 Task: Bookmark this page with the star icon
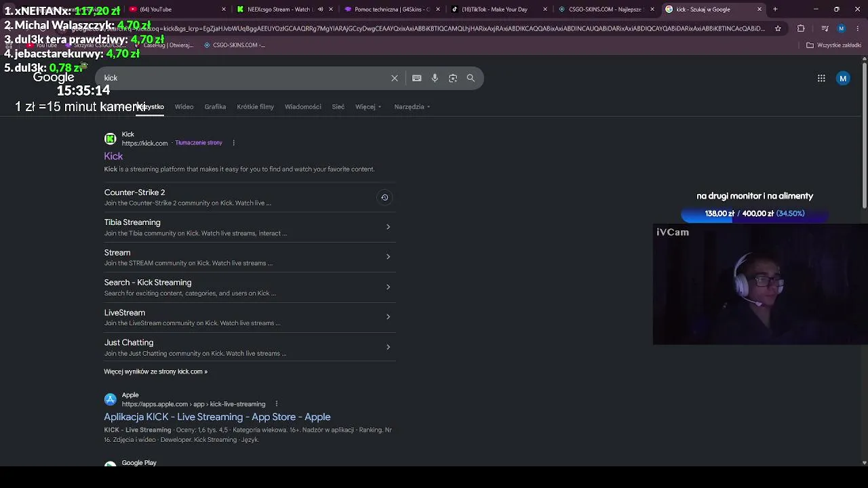(x=778, y=28)
